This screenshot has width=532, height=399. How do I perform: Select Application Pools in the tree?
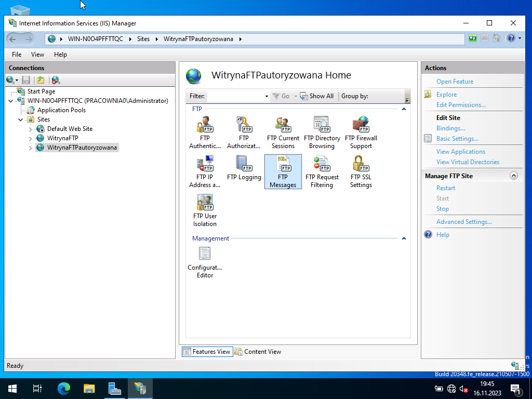pos(61,110)
